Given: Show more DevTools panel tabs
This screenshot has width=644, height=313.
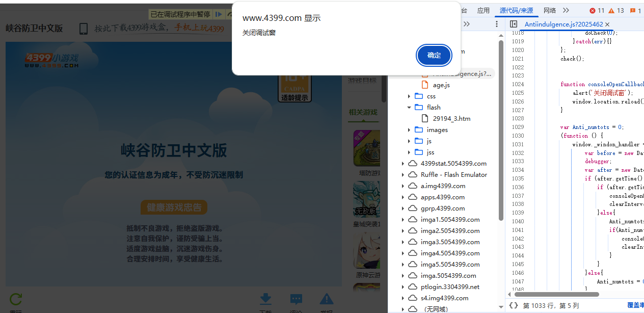Looking at the screenshot, I should click(x=566, y=10).
